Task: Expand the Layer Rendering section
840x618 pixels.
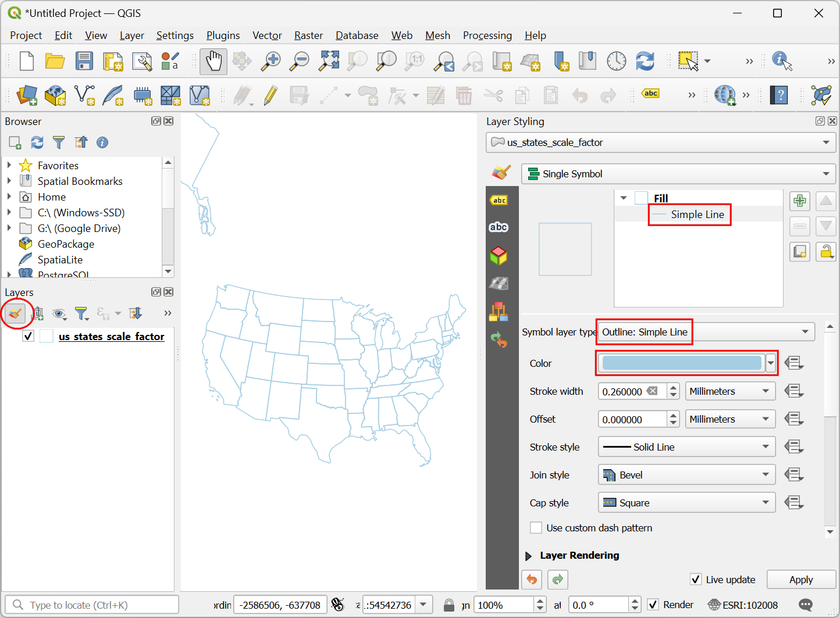Action: [x=528, y=556]
